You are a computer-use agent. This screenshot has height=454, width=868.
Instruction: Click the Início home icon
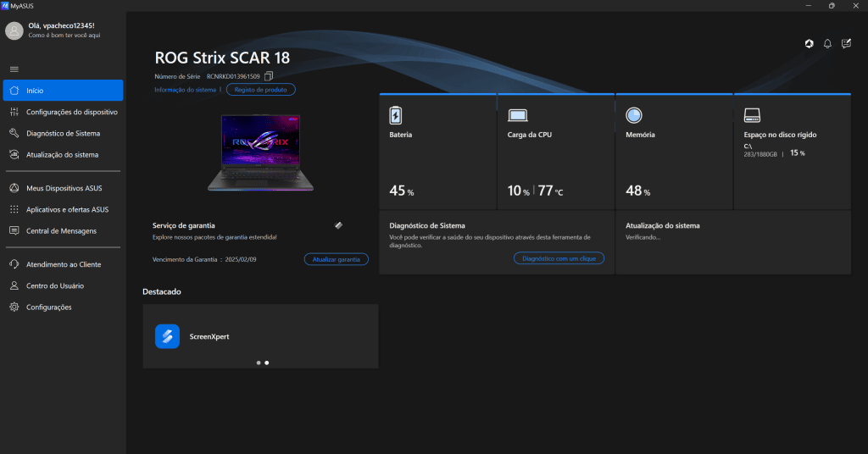[14, 90]
